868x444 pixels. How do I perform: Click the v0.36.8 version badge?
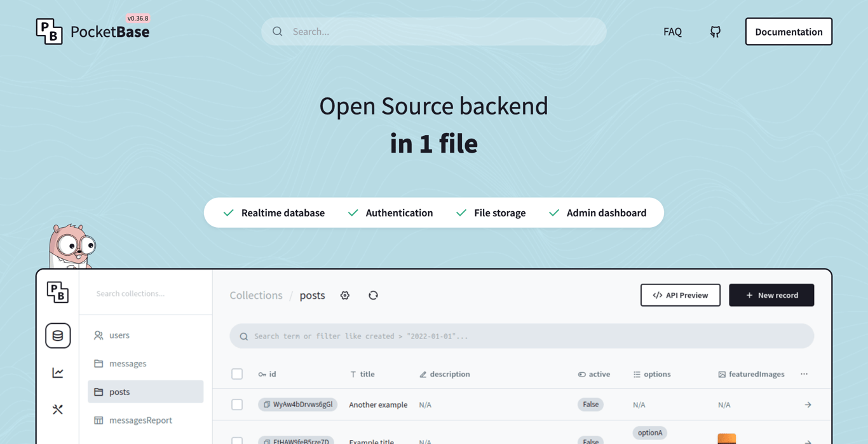click(x=138, y=18)
